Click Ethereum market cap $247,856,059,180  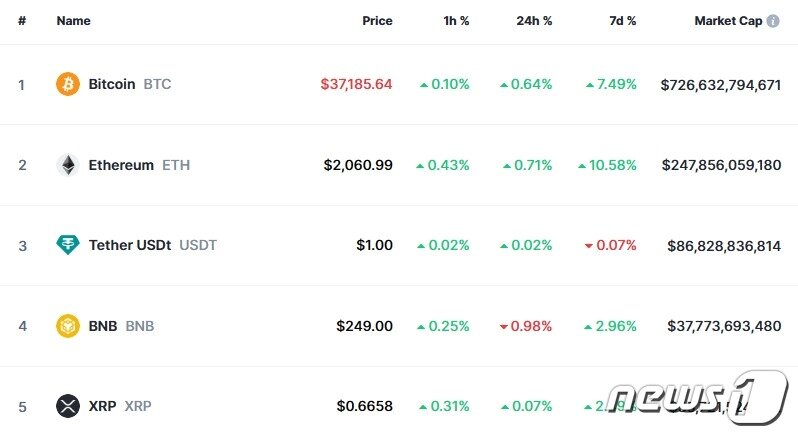[x=721, y=165]
